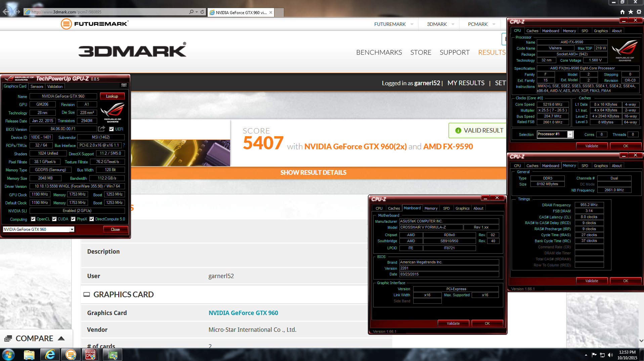
Task: Show hidden tray icons arrow
Action: [x=586, y=355]
